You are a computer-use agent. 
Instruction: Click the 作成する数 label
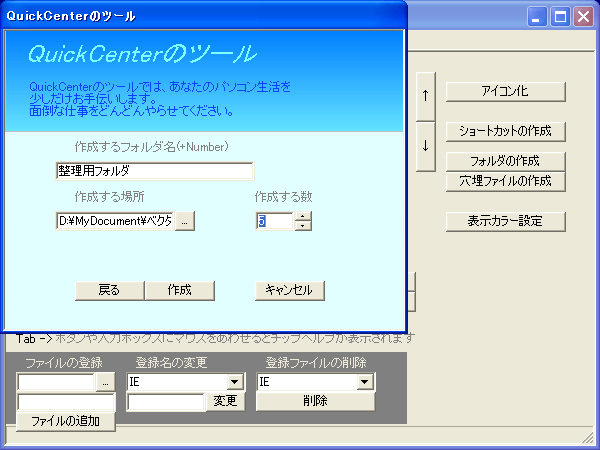(x=284, y=197)
